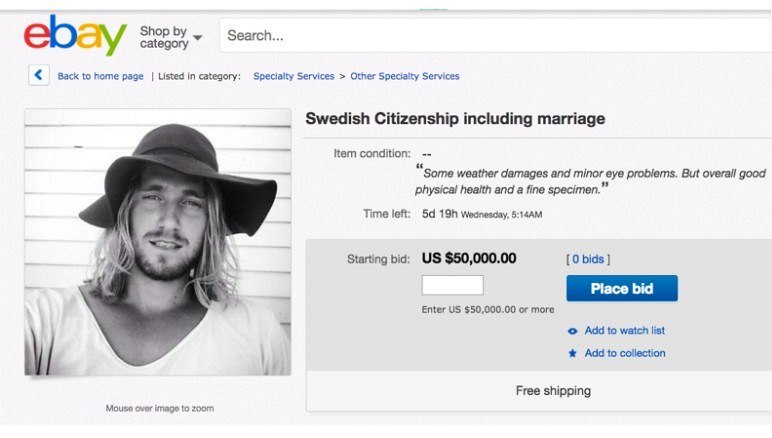Select the Add to watch list link
This screenshot has height=438, width=772.
pyautogui.click(x=624, y=331)
